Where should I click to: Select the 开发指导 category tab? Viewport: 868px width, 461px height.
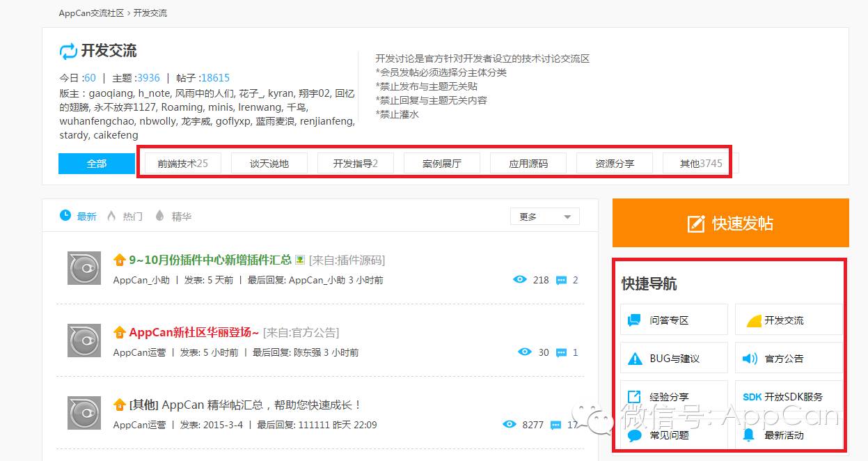[356, 164]
